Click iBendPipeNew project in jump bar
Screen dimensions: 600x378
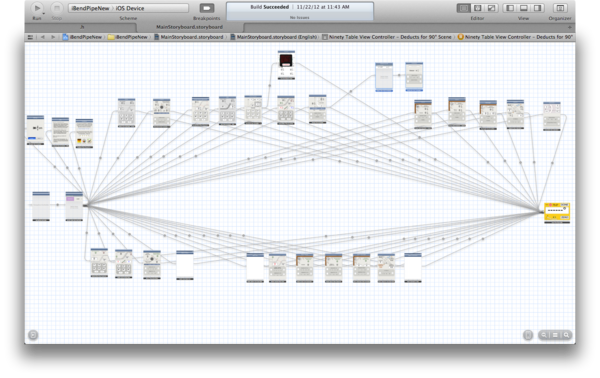point(82,37)
